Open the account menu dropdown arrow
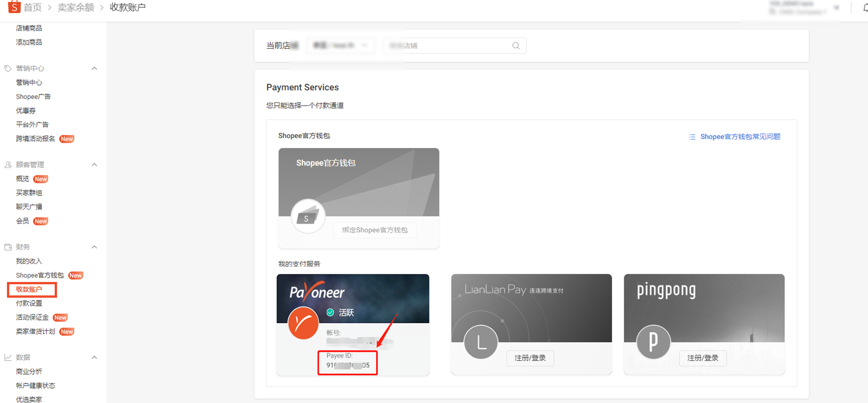This screenshot has height=403, width=868. (836, 7)
